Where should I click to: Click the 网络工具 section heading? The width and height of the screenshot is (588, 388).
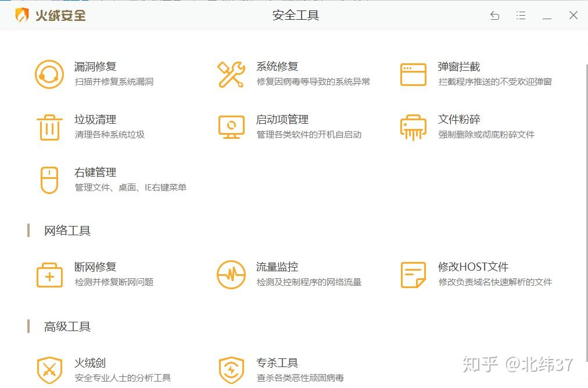pos(67,231)
